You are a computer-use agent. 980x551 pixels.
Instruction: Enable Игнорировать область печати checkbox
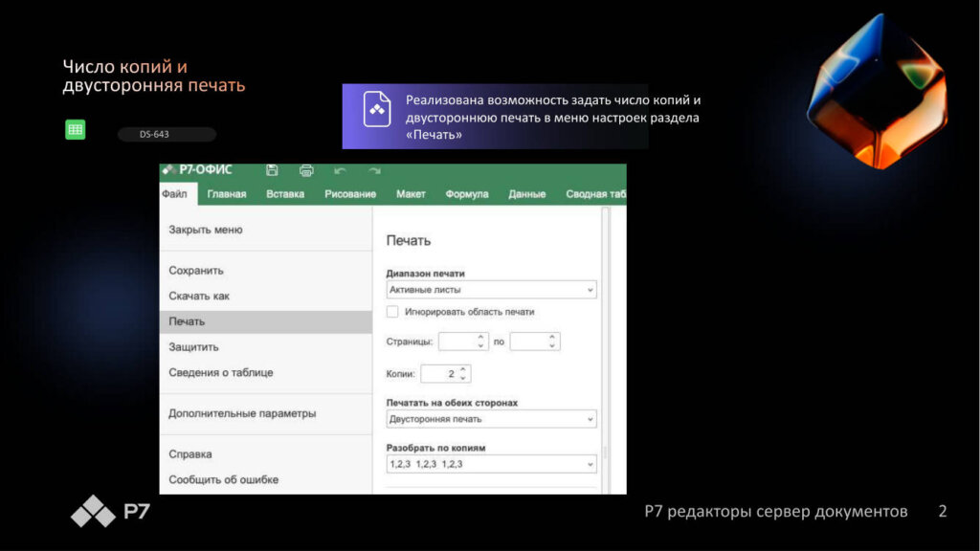pos(392,312)
